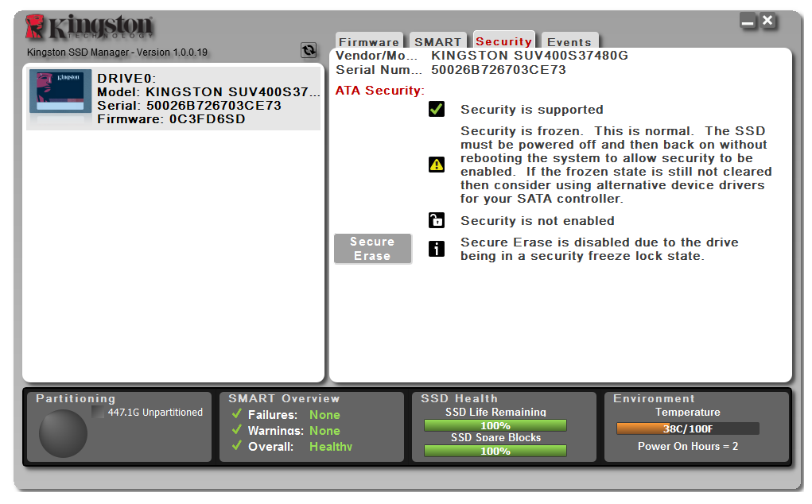Minimize the Kingston SSD Manager window
Viewport: 812px width, 504px height.
tap(748, 21)
